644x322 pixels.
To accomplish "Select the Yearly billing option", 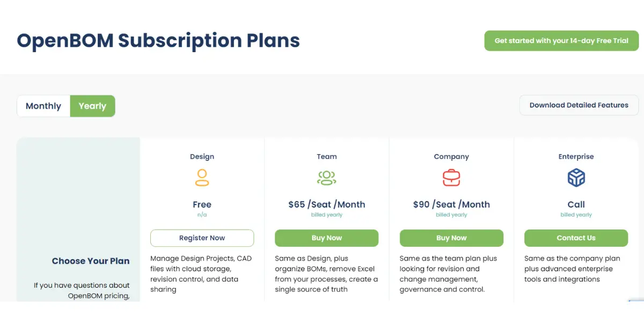I will click(x=92, y=106).
